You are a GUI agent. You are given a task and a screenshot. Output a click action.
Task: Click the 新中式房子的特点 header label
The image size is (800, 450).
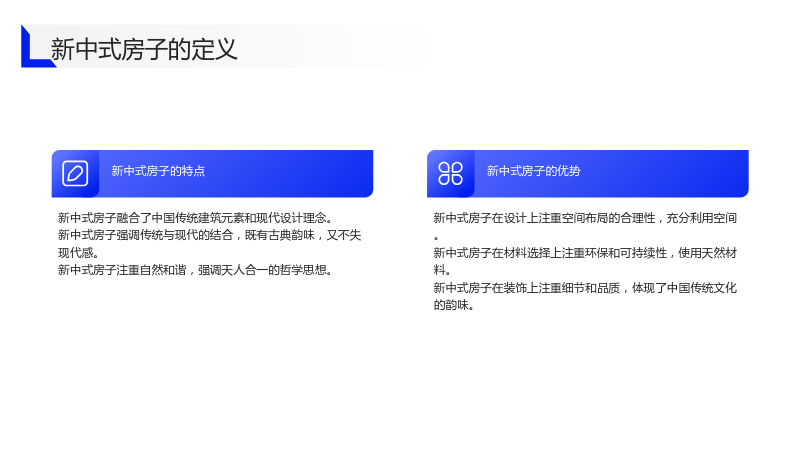click(158, 171)
